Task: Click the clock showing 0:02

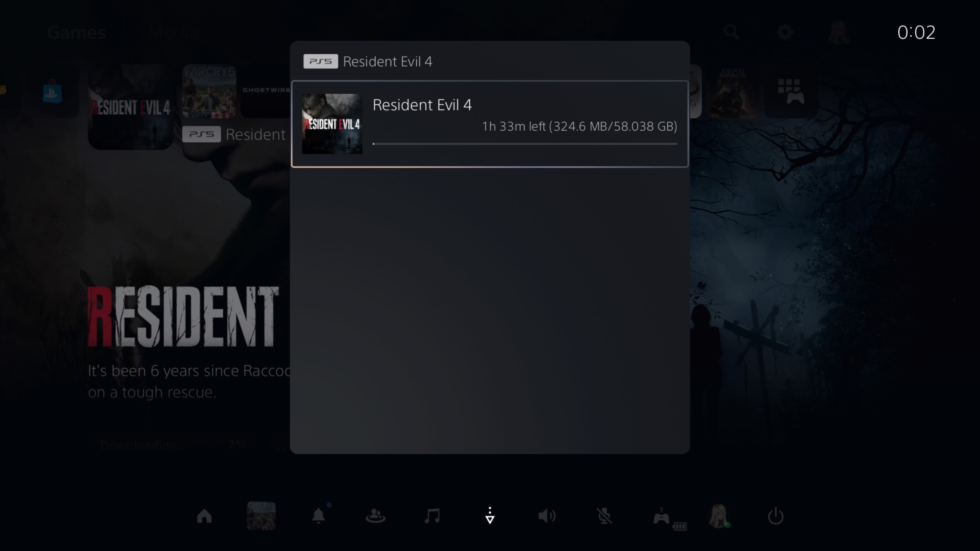Action: 916,32
